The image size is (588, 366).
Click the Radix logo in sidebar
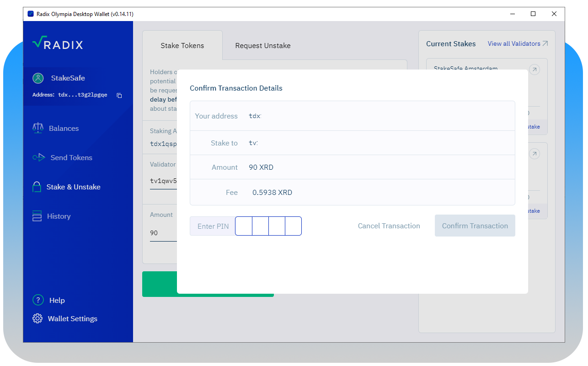coord(58,43)
